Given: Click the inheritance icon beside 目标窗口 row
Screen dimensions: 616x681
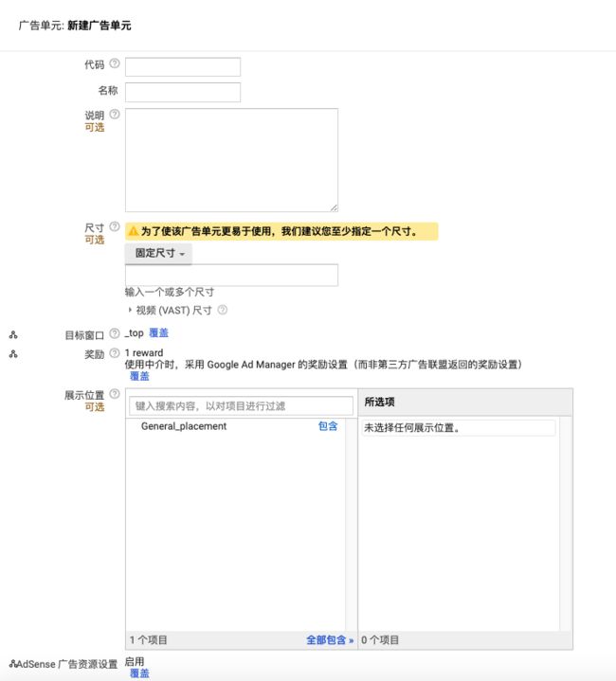Looking at the screenshot, I should [x=13, y=335].
